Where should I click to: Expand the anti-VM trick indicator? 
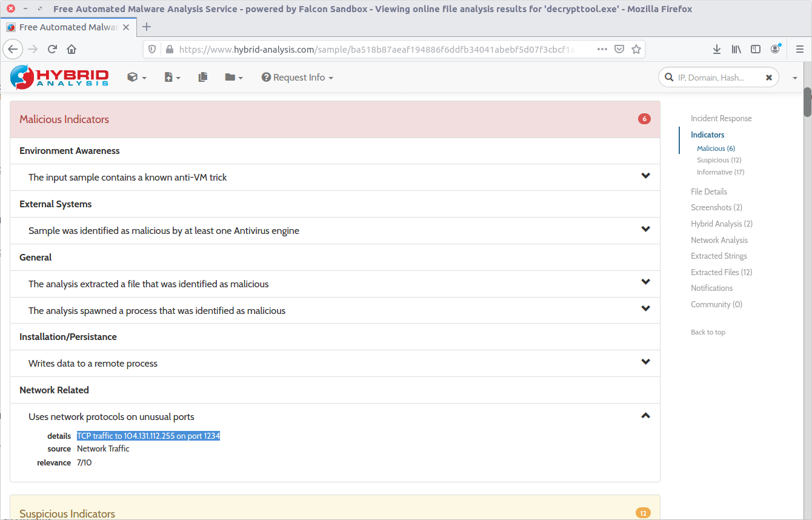pos(645,176)
